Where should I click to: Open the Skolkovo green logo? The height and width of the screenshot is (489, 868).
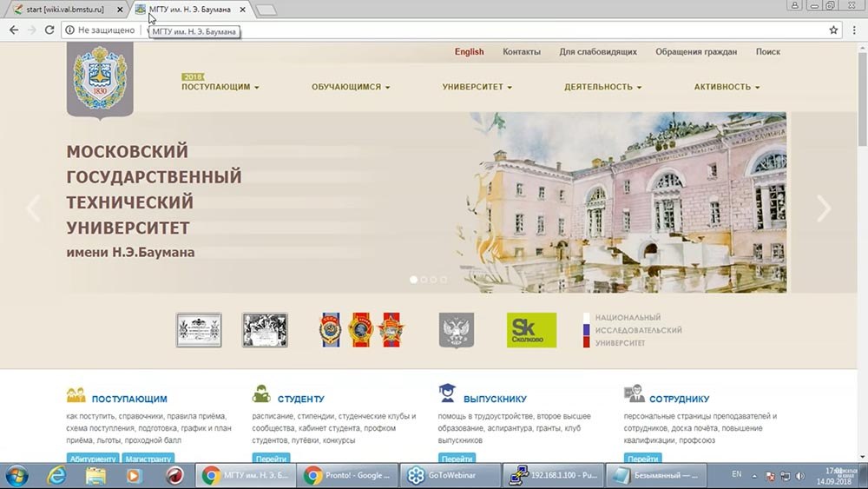(531, 330)
